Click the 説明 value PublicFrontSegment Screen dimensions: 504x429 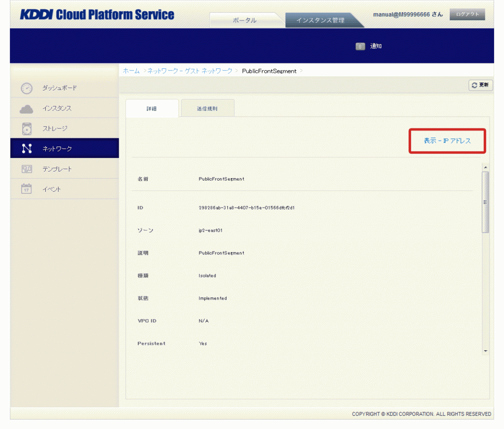coord(221,253)
